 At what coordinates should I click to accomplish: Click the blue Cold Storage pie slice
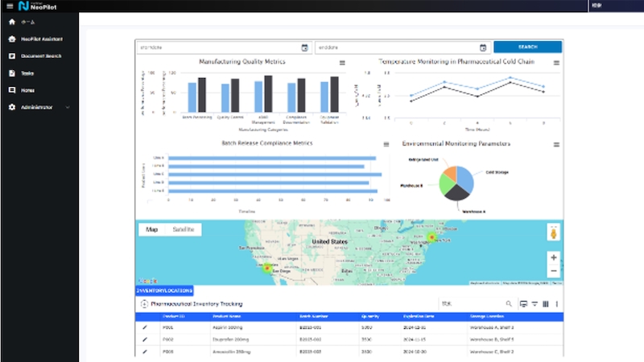tap(465, 177)
